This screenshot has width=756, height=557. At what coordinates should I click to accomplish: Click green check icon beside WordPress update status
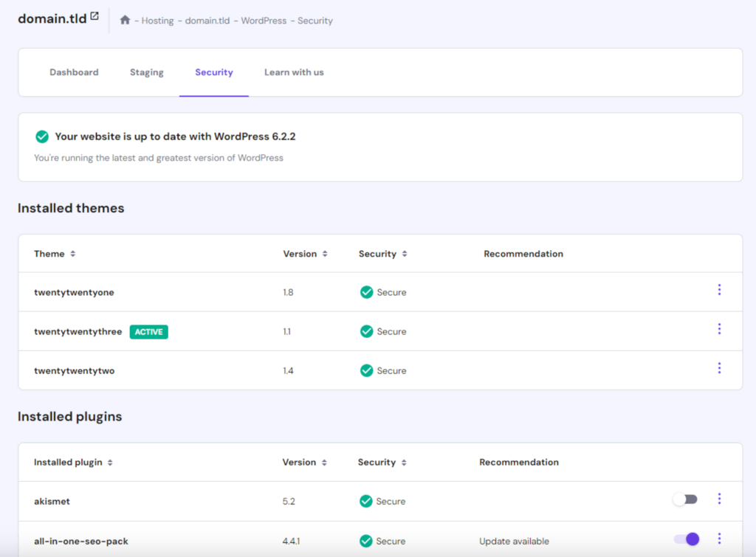tap(42, 136)
